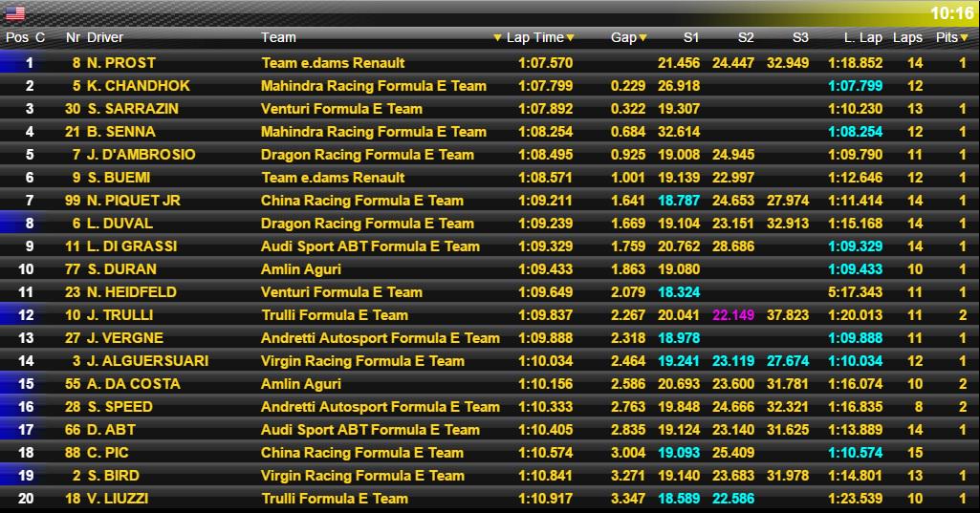The width and height of the screenshot is (980, 513).
Task: Select the L. Lap column header
Action: [x=863, y=37]
